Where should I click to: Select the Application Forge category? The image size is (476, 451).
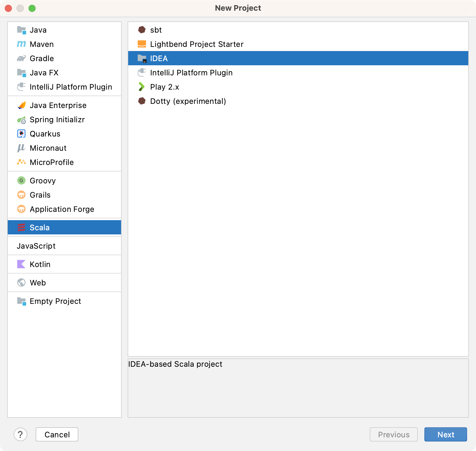(x=64, y=209)
